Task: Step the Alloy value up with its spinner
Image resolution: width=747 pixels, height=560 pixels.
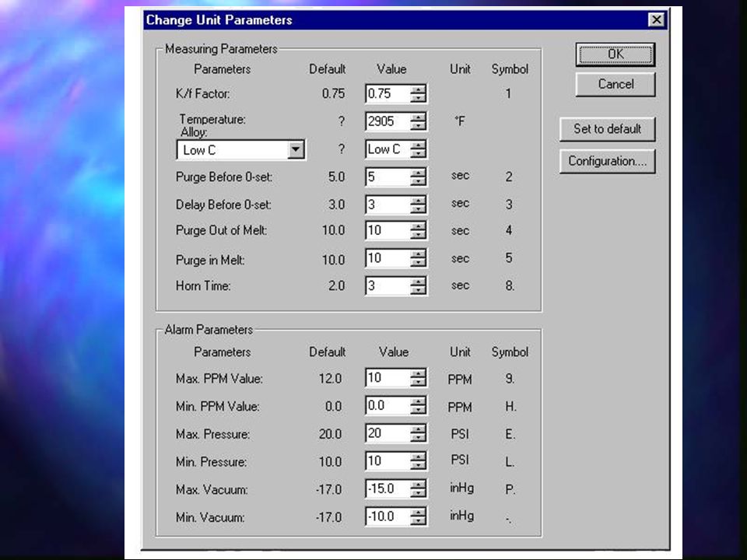Action: [419, 145]
